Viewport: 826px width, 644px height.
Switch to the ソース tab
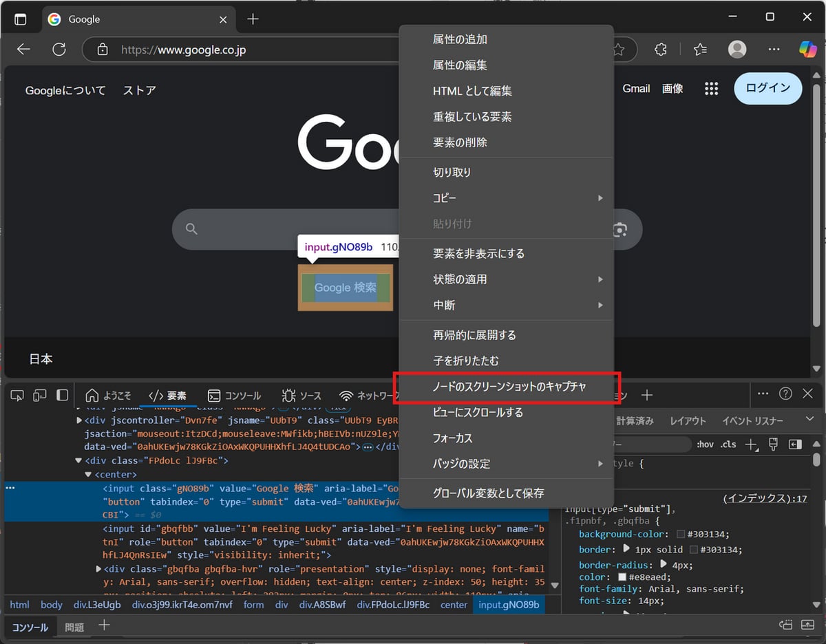coord(301,396)
